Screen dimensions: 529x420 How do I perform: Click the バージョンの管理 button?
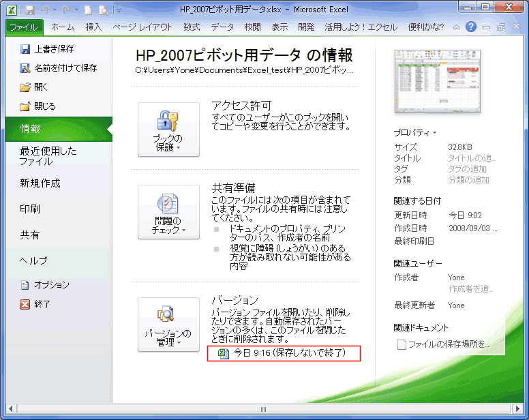click(168, 325)
